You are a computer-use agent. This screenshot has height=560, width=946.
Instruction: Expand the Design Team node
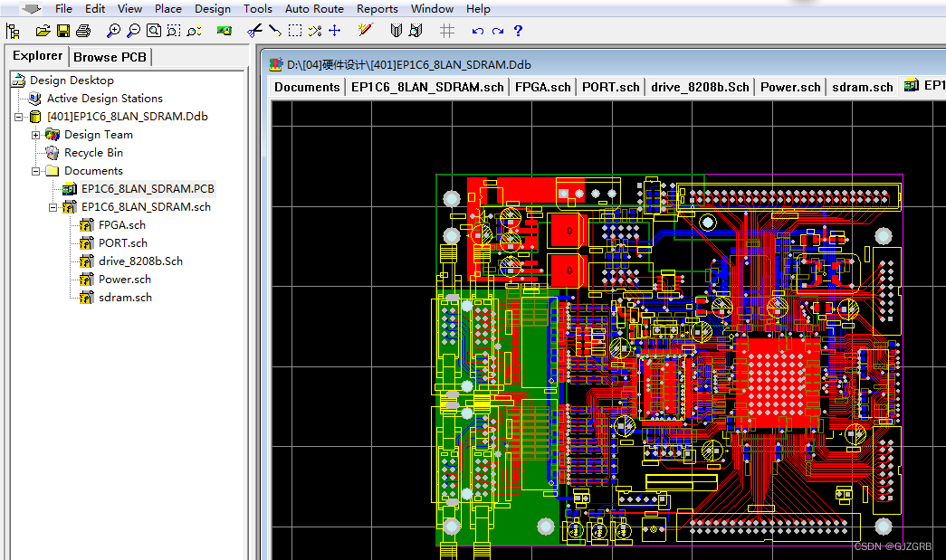click(33, 134)
